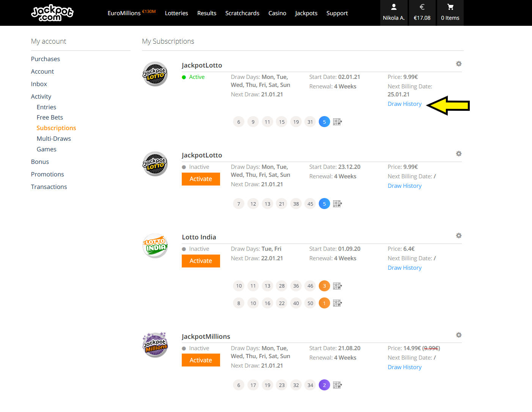Click number ball 46 in Lotto India line
The height and width of the screenshot is (412, 532).
pyautogui.click(x=310, y=286)
